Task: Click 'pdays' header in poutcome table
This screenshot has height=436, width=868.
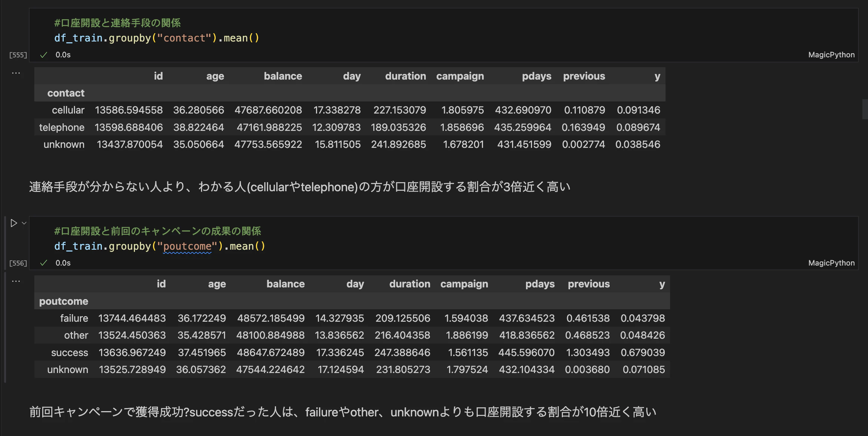Action: point(540,284)
